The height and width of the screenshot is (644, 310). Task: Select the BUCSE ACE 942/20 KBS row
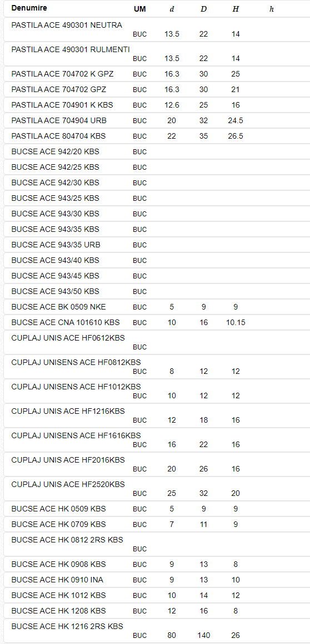[157, 151]
